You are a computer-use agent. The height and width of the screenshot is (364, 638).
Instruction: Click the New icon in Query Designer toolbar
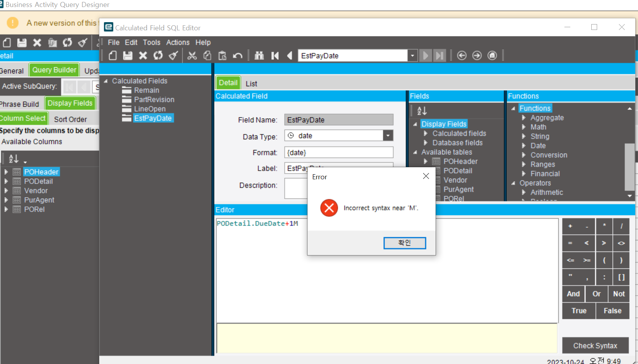click(7, 42)
